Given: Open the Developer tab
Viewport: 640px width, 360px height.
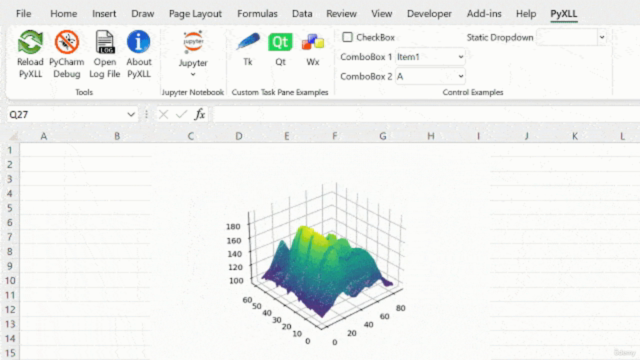Looking at the screenshot, I should (429, 13).
